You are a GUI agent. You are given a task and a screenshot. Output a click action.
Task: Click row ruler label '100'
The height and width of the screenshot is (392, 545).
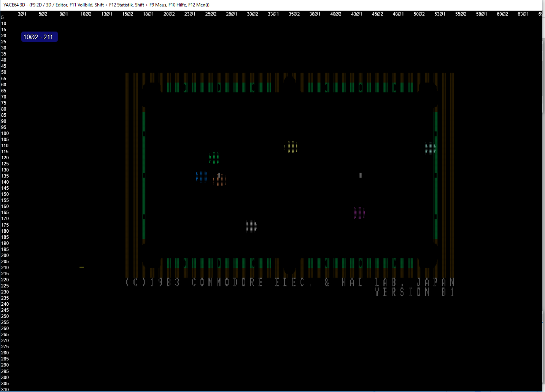pos(5,133)
